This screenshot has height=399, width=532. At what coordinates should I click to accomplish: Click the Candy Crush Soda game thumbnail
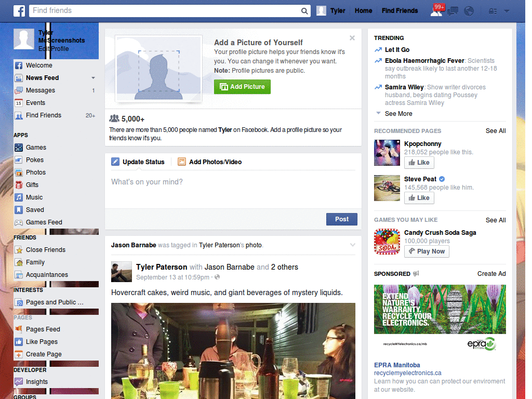387,242
